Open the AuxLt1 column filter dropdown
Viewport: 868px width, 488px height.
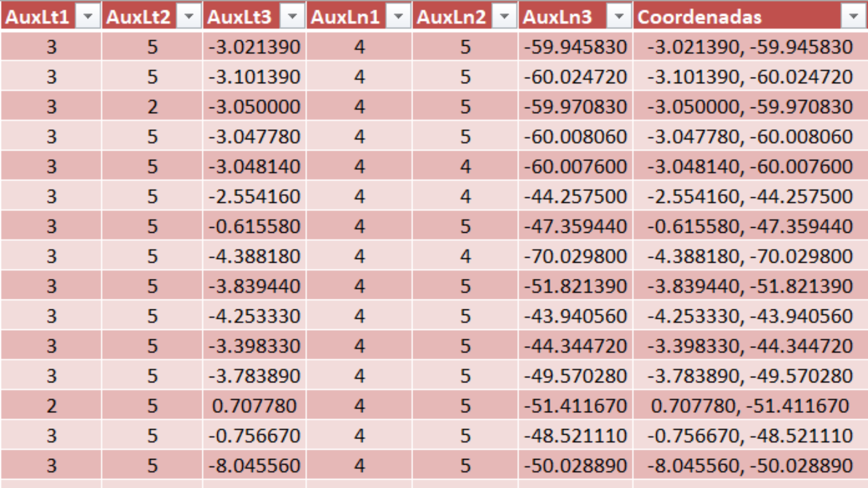point(88,17)
